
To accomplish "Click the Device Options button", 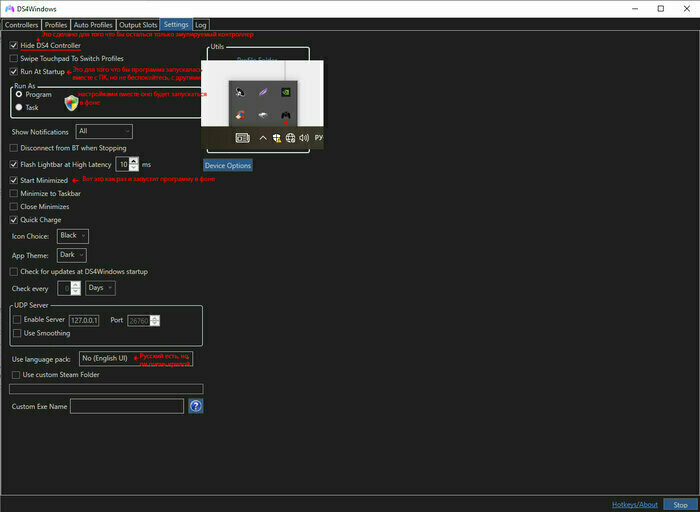I will coord(228,166).
